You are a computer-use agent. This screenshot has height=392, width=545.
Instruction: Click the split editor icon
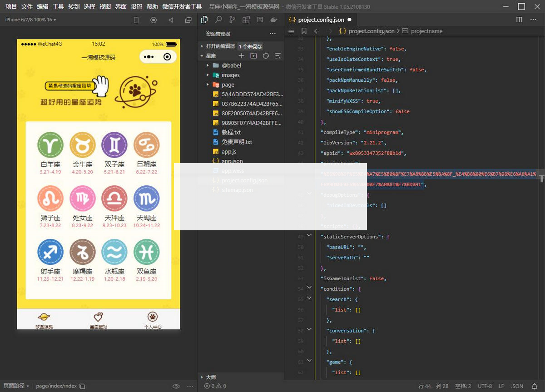[520, 20]
